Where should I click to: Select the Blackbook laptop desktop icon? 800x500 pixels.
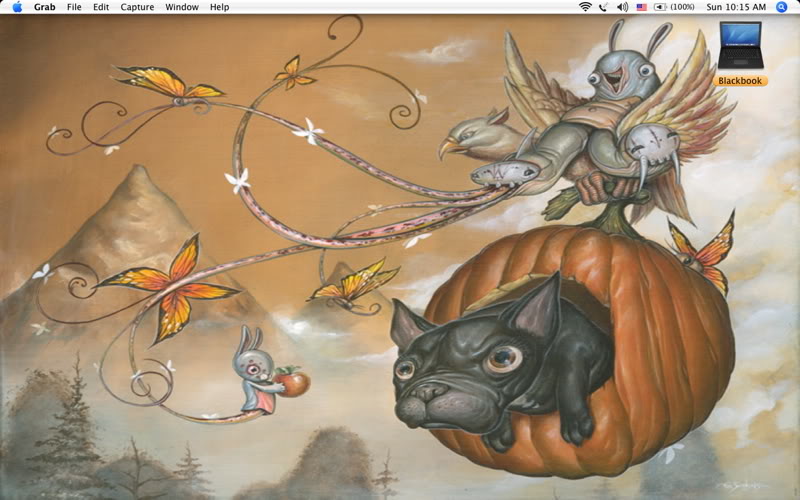(x=740, y=45)
